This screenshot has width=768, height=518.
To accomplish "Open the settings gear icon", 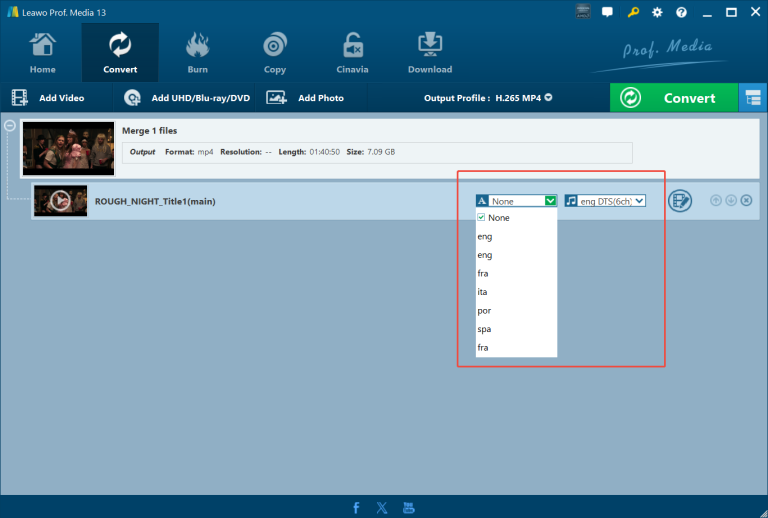I will (657, 13).
